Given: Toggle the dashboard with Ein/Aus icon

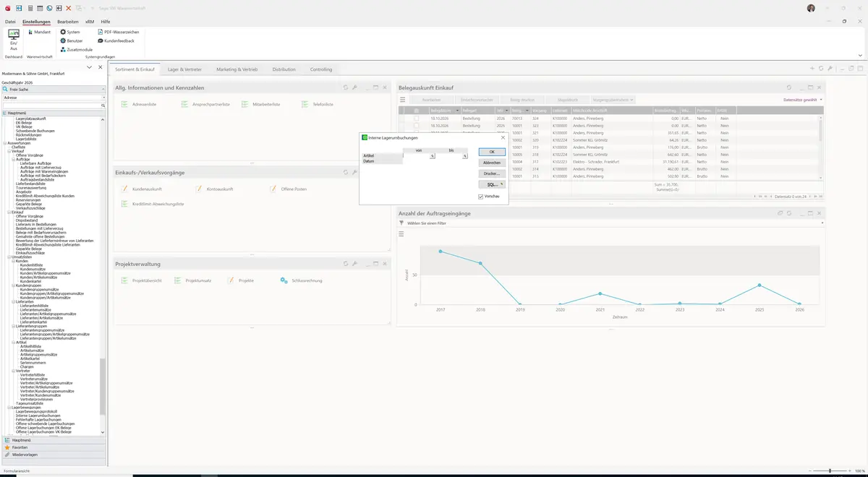Looking at the screenshot, I should pos(14,39).
